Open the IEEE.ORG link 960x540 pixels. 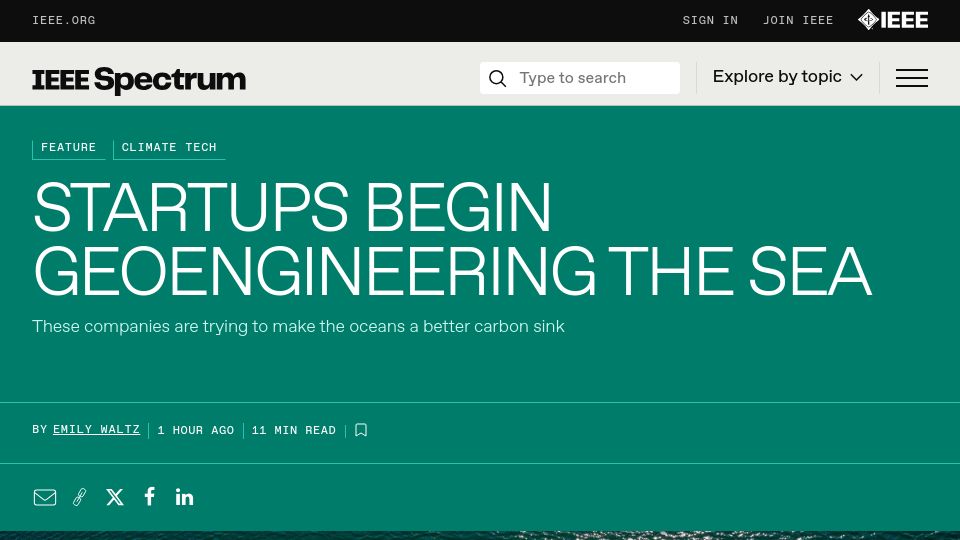coord(64,21)
